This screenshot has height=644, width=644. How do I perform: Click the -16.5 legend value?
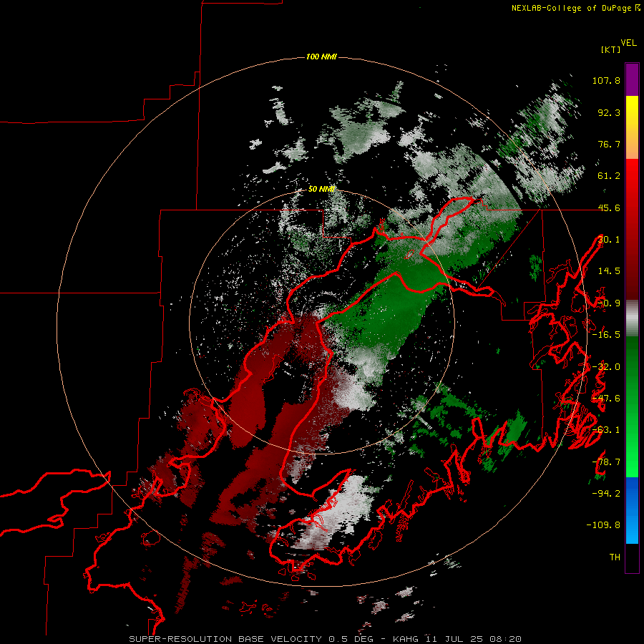(606, 335)
